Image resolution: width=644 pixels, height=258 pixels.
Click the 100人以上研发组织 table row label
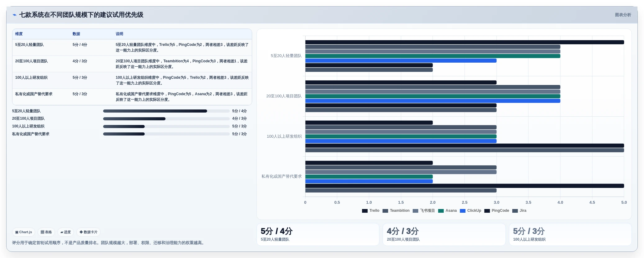pos(31,78)
